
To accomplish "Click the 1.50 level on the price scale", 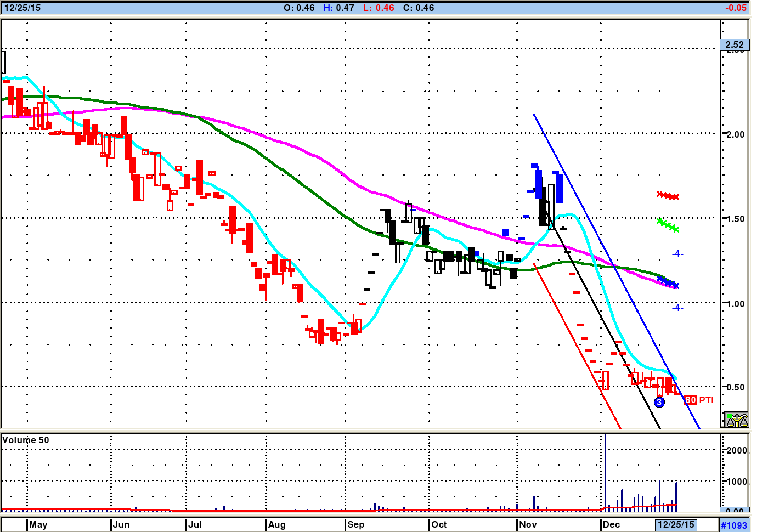I will (x=736, y=219).
